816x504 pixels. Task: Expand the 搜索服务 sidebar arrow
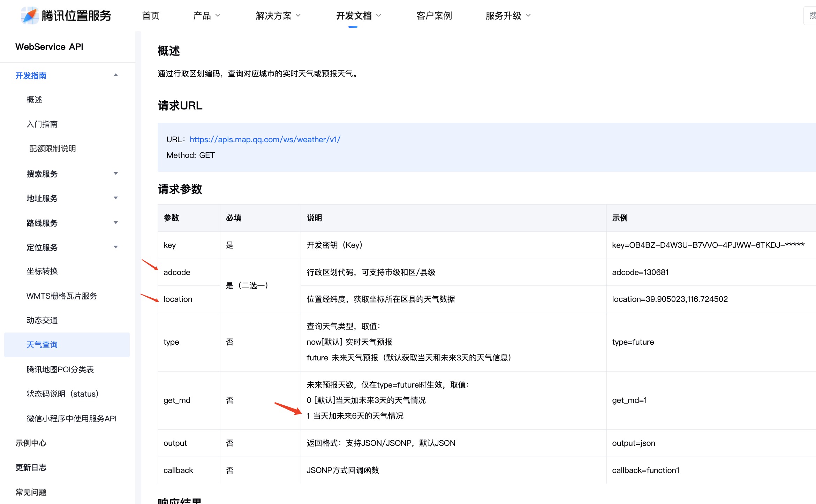pos(116,174)
